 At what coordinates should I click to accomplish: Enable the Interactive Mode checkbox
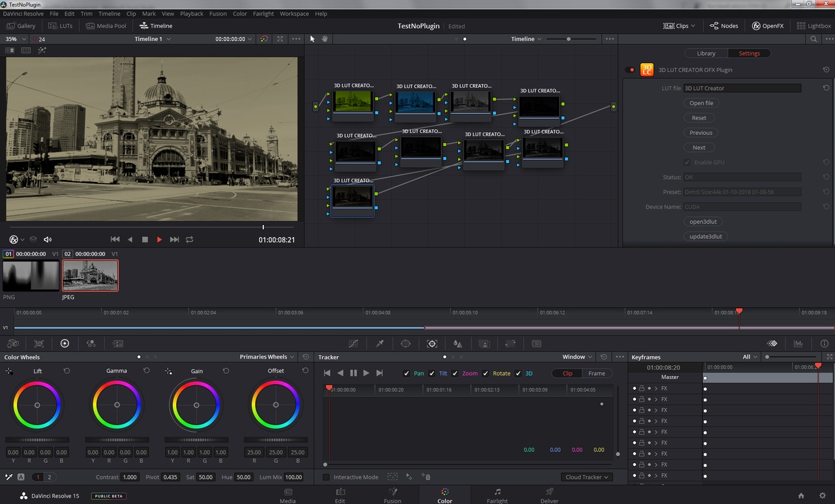(326, 477)
